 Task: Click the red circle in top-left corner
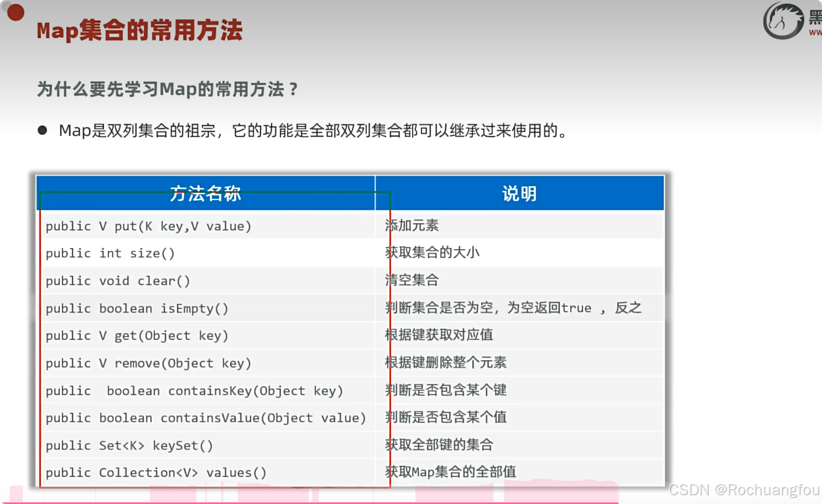point(15,12)
